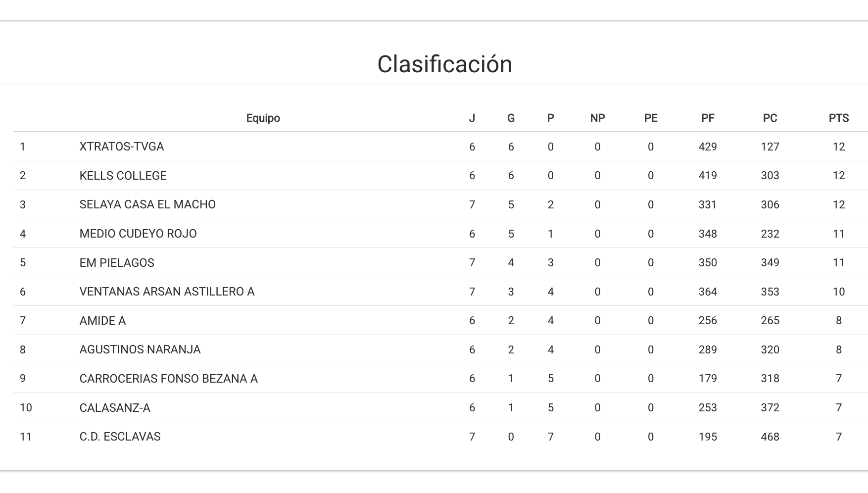Select the KELLS COLLEGE team name
The width and height of the screenshot is (868, 493).
[123, 176]
